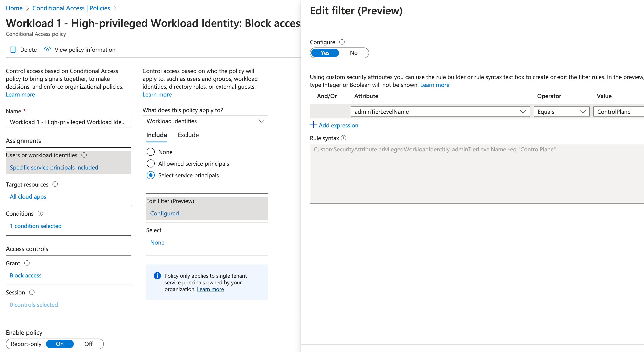Open 1 condition selected link

click(36, 226)
